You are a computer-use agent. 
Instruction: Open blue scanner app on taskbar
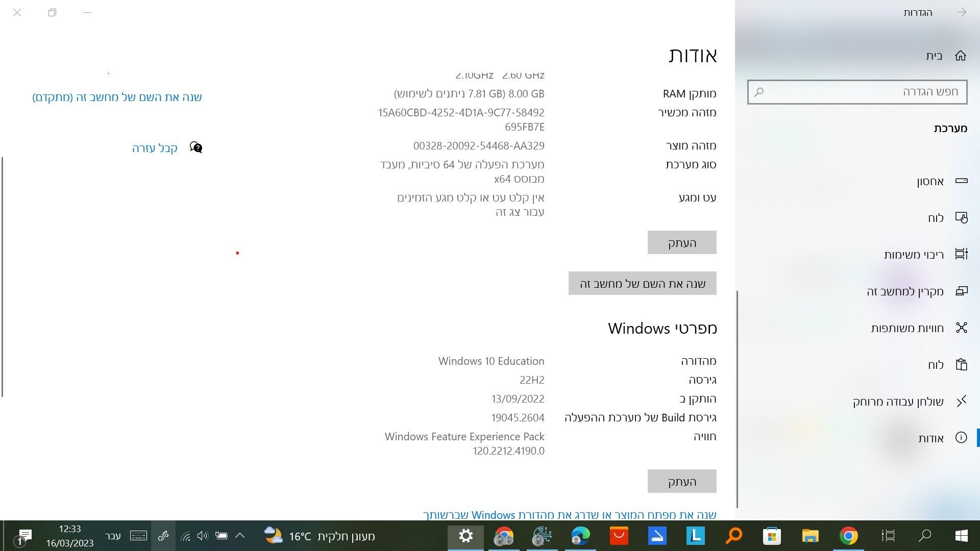[x=657, y=536]
